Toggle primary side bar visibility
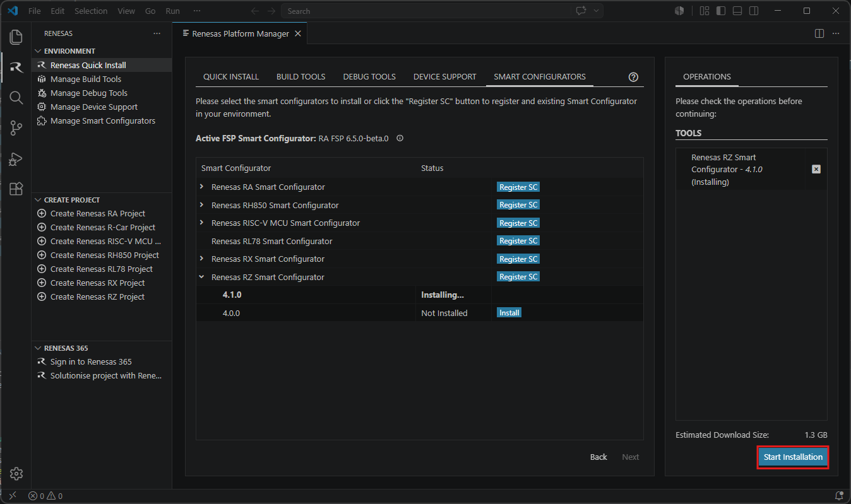 click(x=720, y=11)
